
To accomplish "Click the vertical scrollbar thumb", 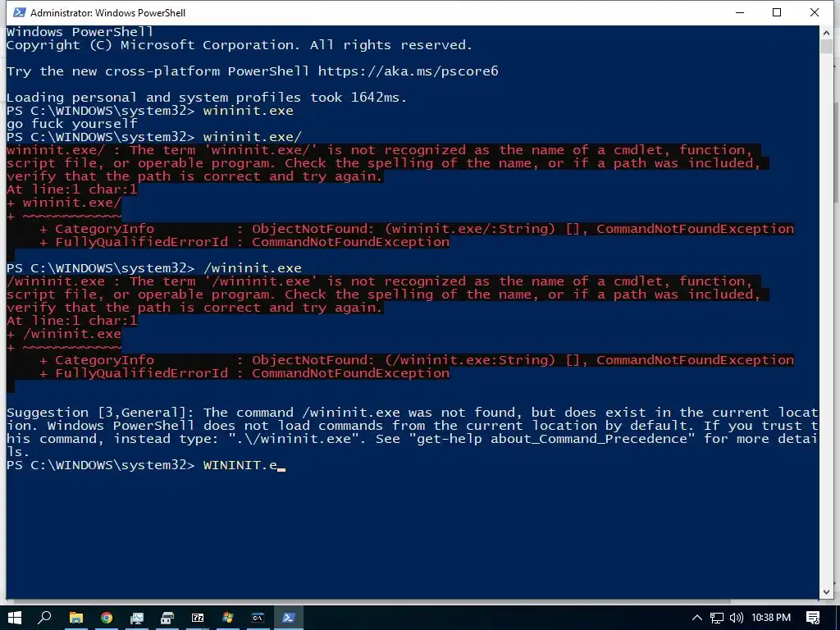I will 826,46.
